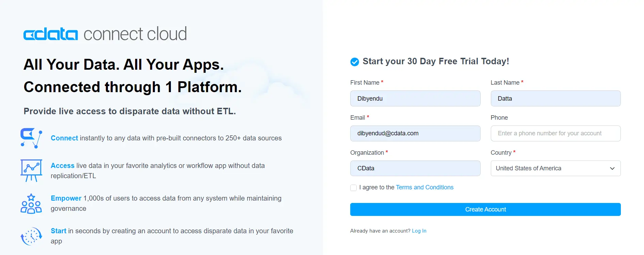Click the CData logo icon
This screenshot has width=644, height=255.
[x=50, y=34]
